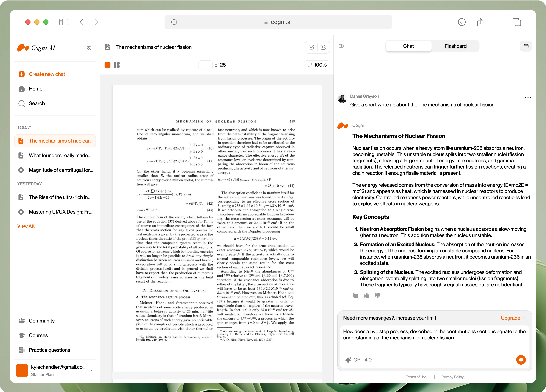Click the View All link

click(x=28, y=226)
